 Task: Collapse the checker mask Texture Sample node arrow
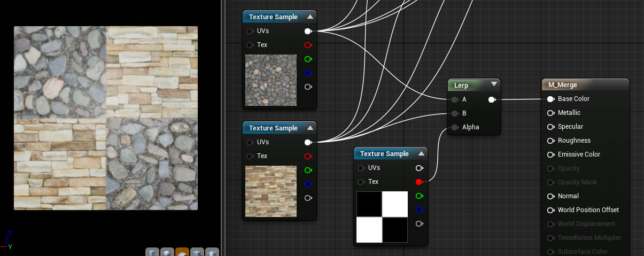421,154
